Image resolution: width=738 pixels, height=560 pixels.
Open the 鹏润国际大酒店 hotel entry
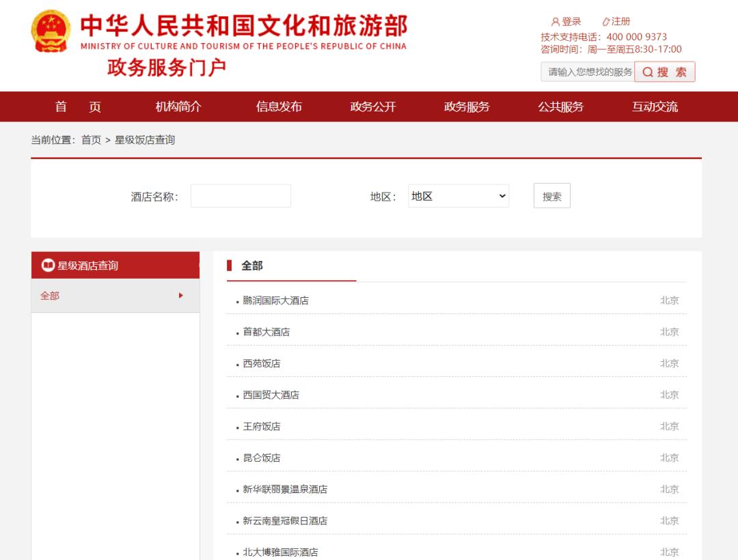[x=276, y=300]
